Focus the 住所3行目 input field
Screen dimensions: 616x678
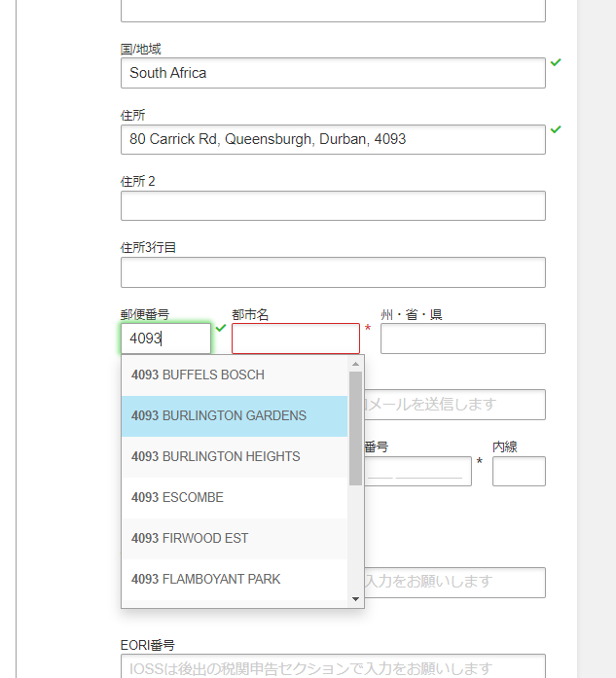[333, 272]
